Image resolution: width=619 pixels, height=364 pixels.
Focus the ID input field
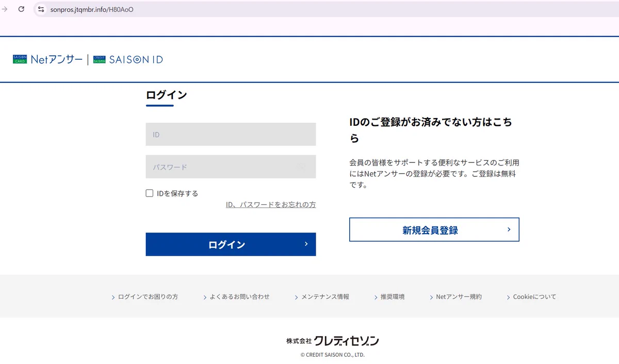click(x=231, y=135)
